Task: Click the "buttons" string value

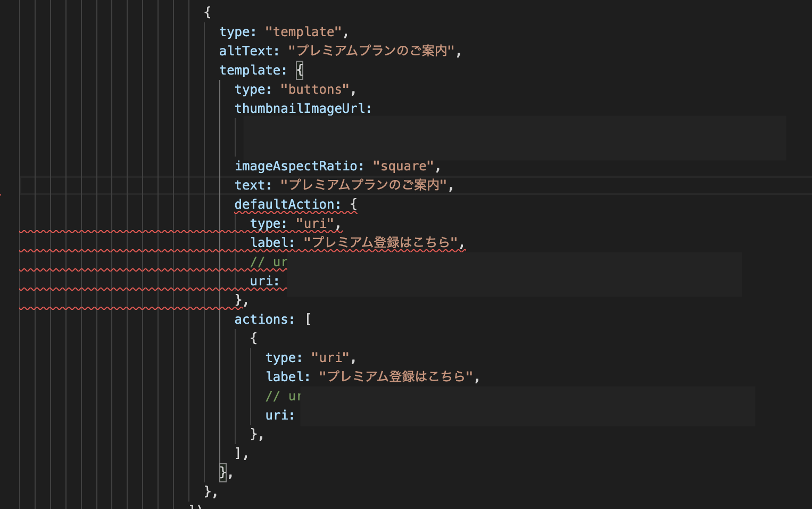Action: tap(316, 89)
